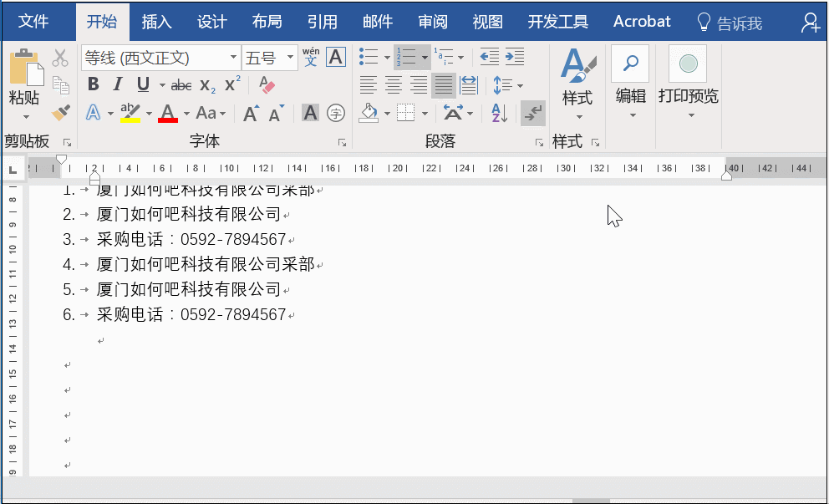Toggle Underline formatting
Viewport: 829px width, 504px height.
[x=143, y=84]
